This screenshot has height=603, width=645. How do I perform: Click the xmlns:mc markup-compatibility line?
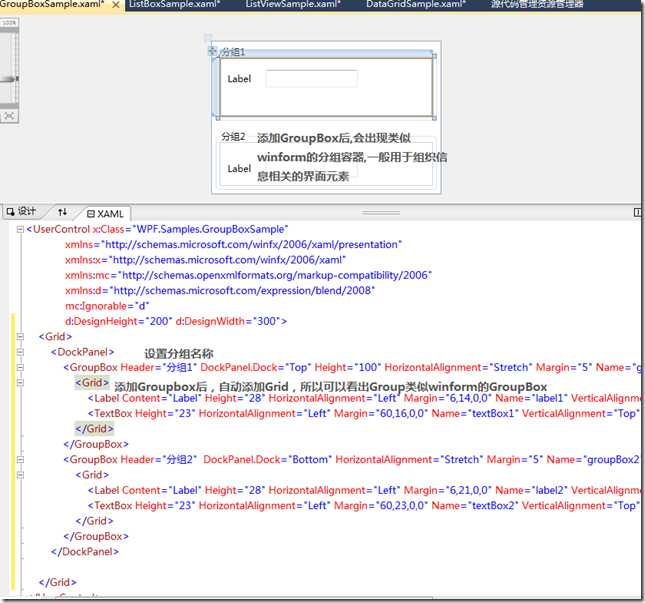(x=248, y=275)
